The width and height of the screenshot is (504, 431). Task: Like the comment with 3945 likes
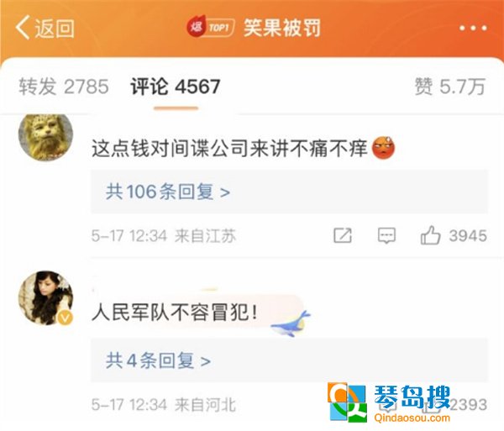click(454, 235)
